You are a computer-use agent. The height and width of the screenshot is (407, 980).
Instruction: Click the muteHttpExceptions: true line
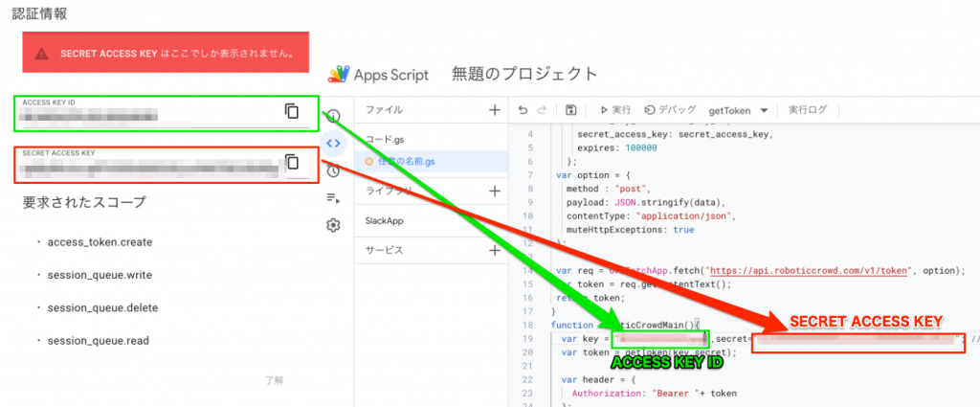630,230
